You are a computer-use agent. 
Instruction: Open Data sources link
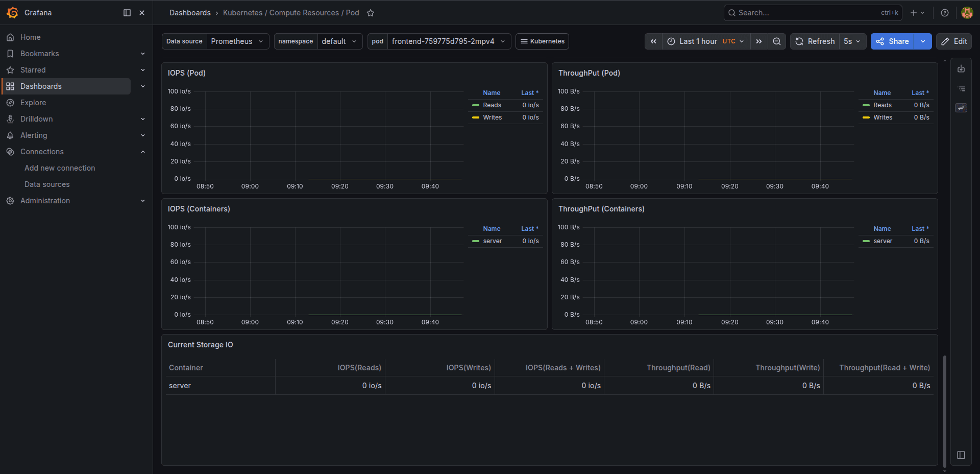coord(47,184)
